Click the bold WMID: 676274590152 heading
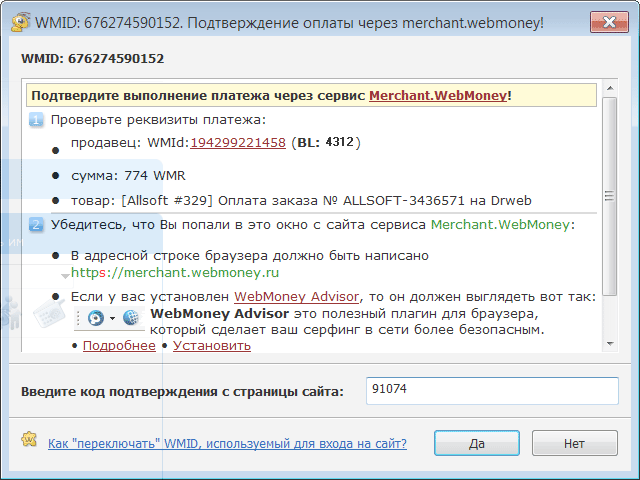640x480 pixels. (93, 59)
